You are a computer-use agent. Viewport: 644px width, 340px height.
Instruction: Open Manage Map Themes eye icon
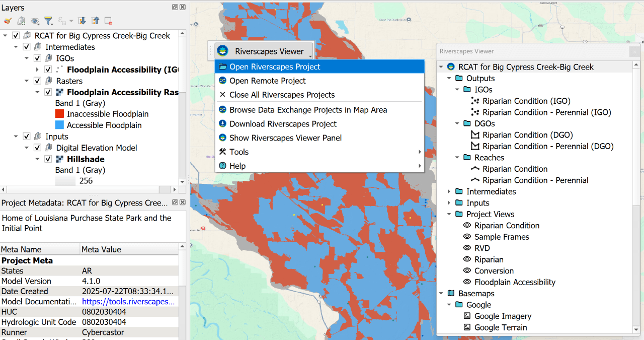[x=35, y=21]
